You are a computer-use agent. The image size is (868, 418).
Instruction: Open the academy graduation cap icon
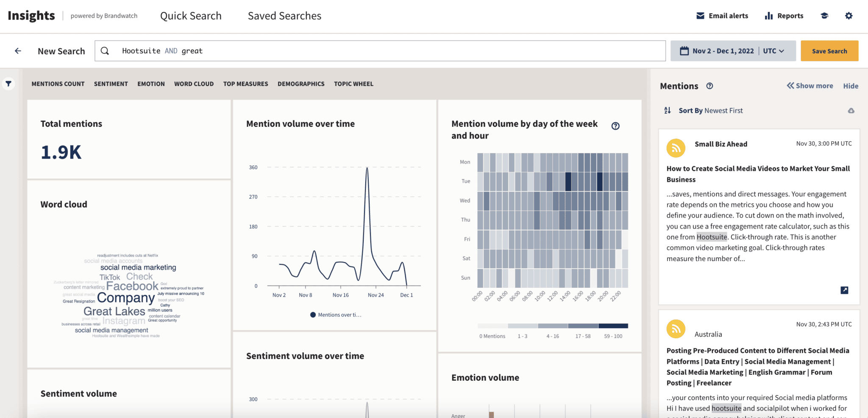(x=824, y=16)
